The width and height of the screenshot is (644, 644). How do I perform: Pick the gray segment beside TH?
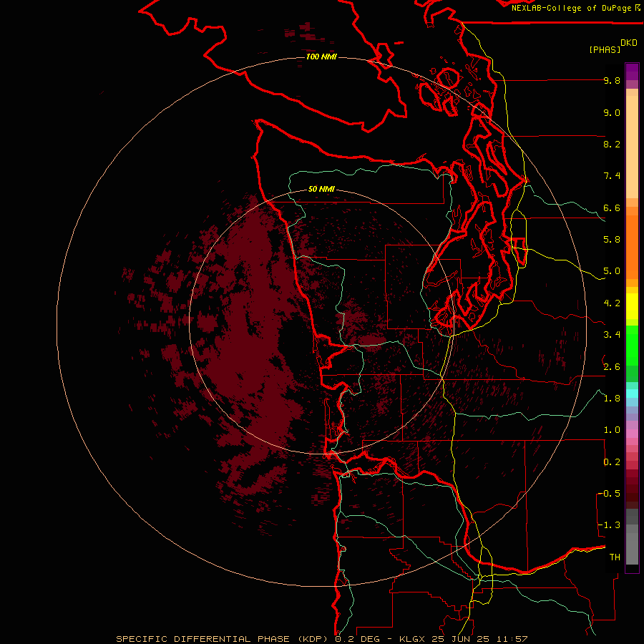point(632,548)
